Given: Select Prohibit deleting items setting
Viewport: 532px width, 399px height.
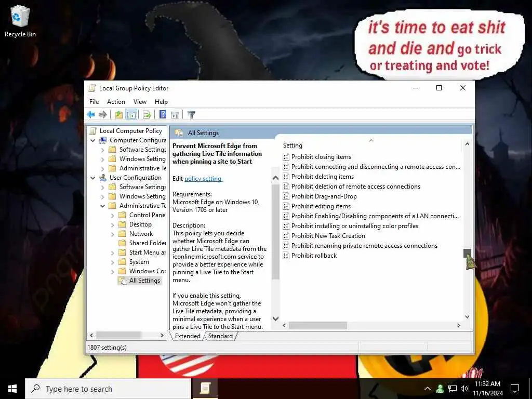Looking at the screenshot, I should [322, 177].
